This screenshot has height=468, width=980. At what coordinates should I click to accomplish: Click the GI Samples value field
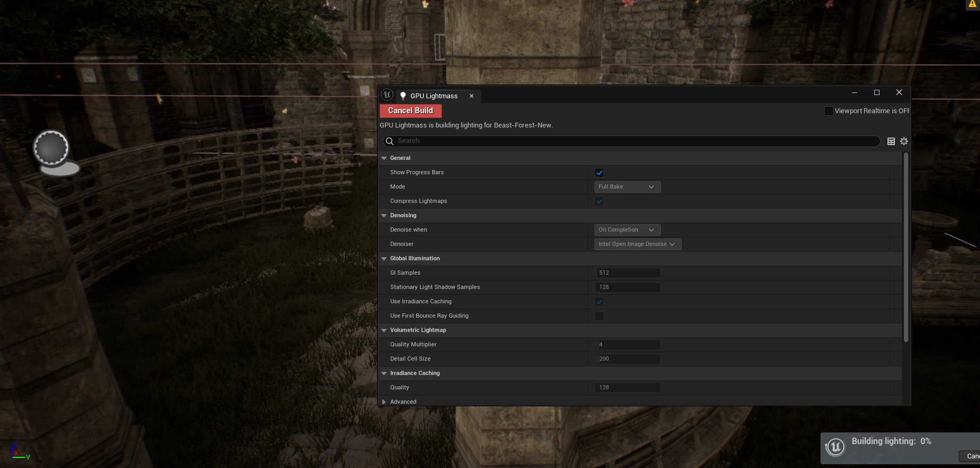coord(627,273)
